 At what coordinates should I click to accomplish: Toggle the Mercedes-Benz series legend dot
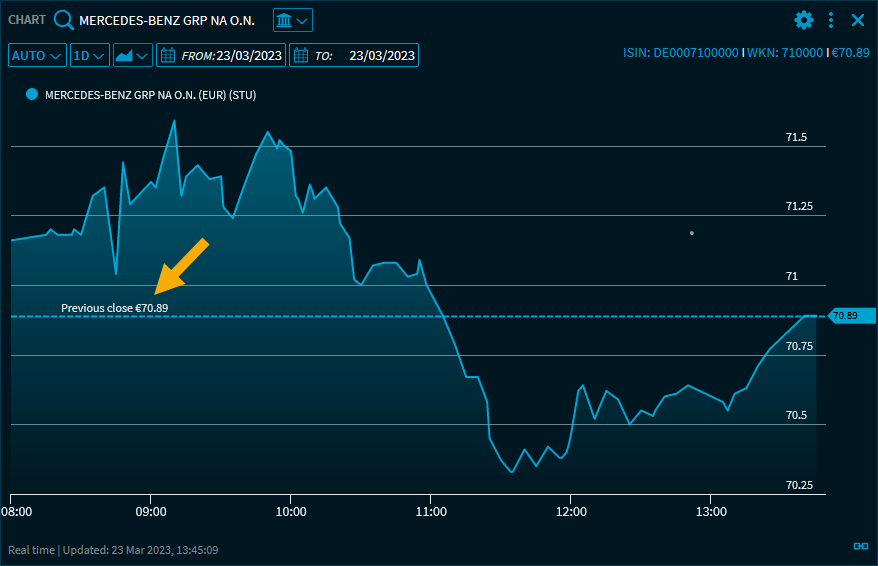tap(32, 94)
